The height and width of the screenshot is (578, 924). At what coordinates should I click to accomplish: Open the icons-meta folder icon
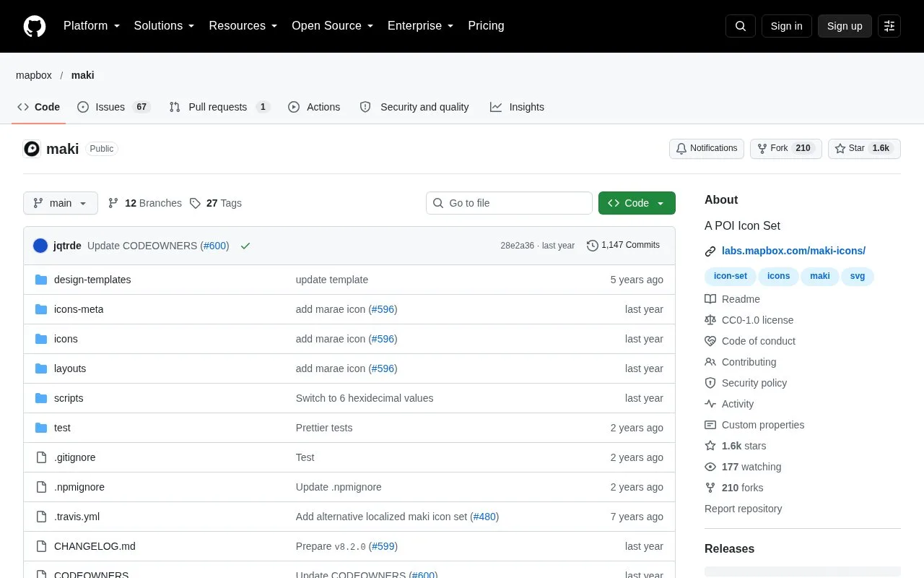point(41,309)
